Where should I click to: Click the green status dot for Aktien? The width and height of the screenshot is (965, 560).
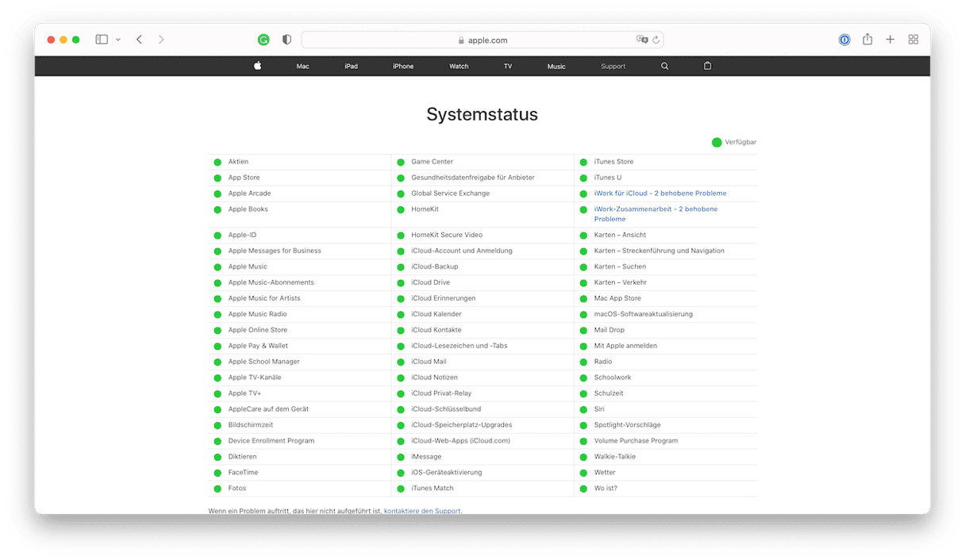(x=217, y=162)
